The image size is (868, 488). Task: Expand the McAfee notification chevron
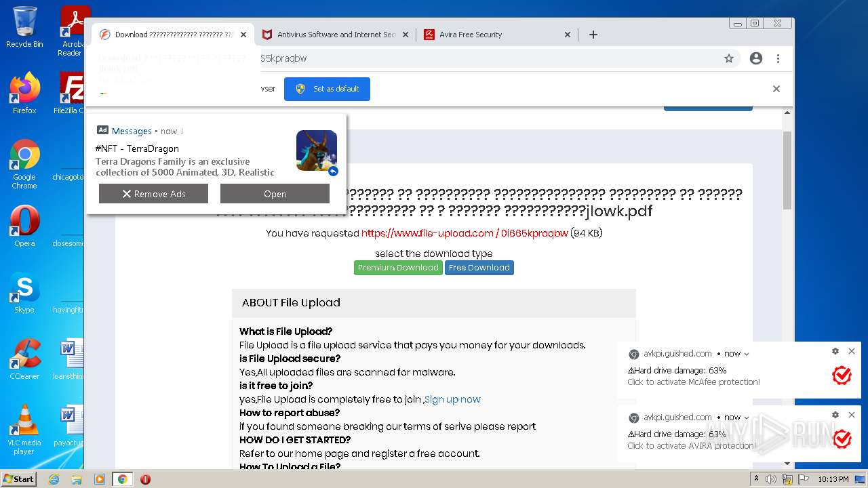(747, 354)
